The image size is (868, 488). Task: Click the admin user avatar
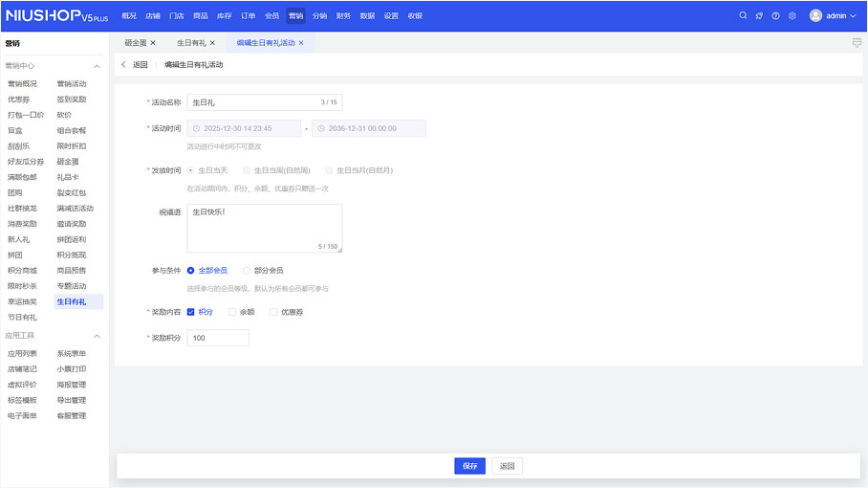815,16
